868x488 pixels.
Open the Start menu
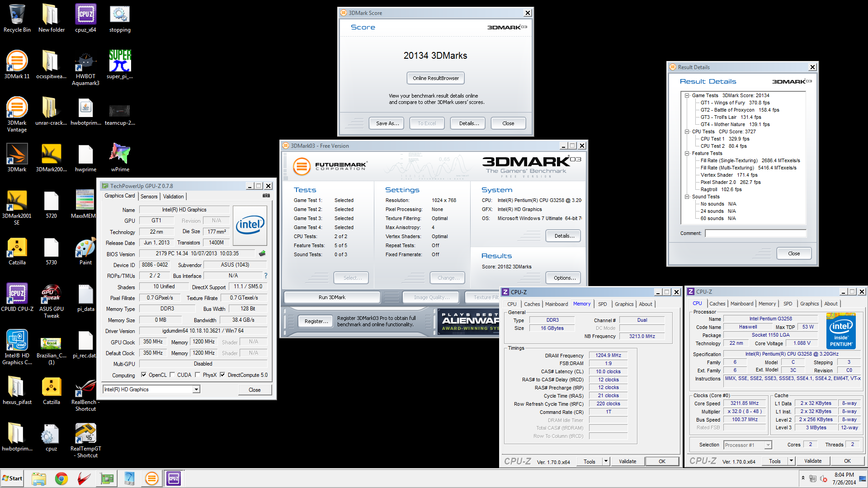[12, 479]
